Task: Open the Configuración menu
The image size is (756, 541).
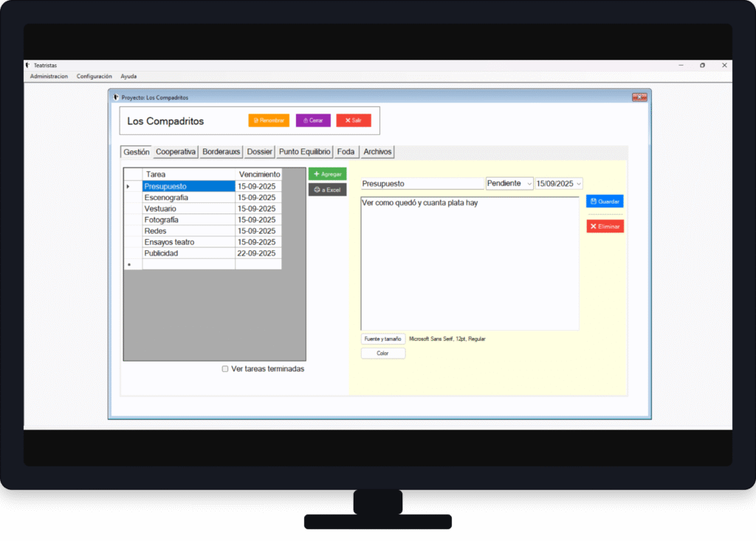Action: tap(94, 76)
